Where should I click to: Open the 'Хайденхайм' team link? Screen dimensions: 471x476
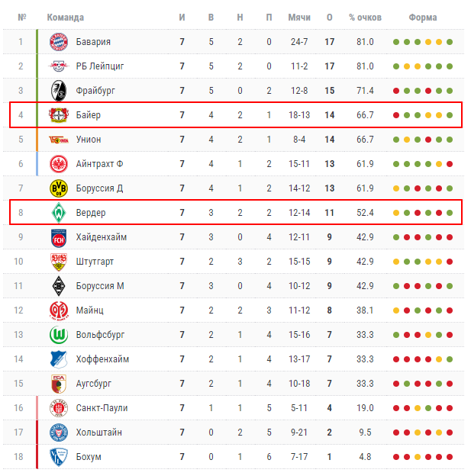(102, 237)
